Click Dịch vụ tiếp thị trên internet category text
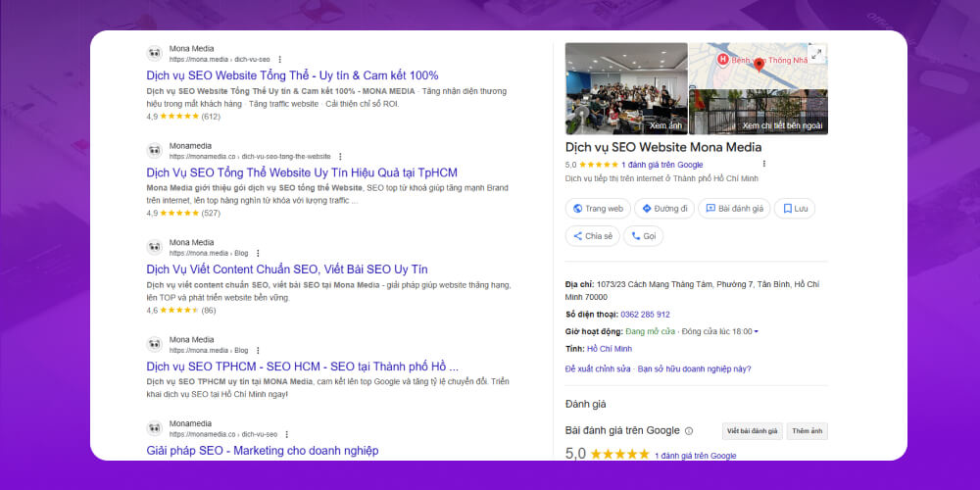This screenshot has width=980, height=490. tap(661, 178)
